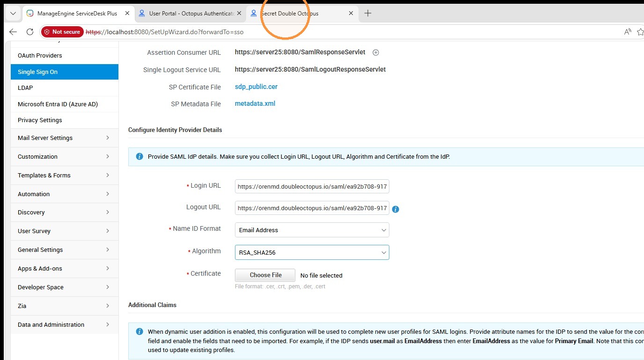Click the Not secure site badge

tap(62, 32)
